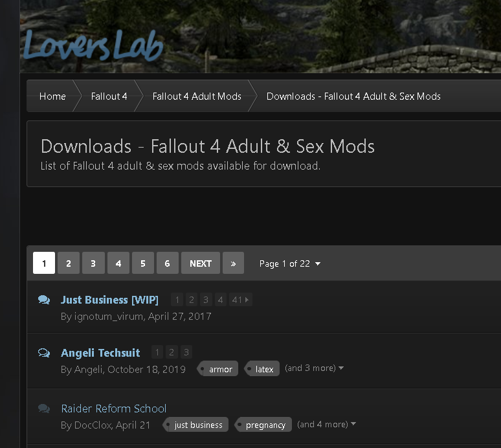The image size is (501, 448).
Task: Select the just business tag
Action: [195, 425]
